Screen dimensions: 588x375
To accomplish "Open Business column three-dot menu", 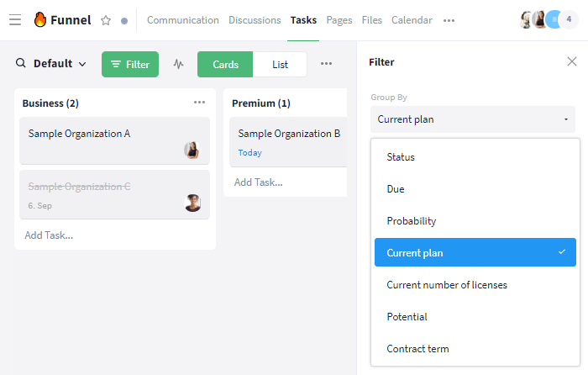I will click(x=200, y=102).
